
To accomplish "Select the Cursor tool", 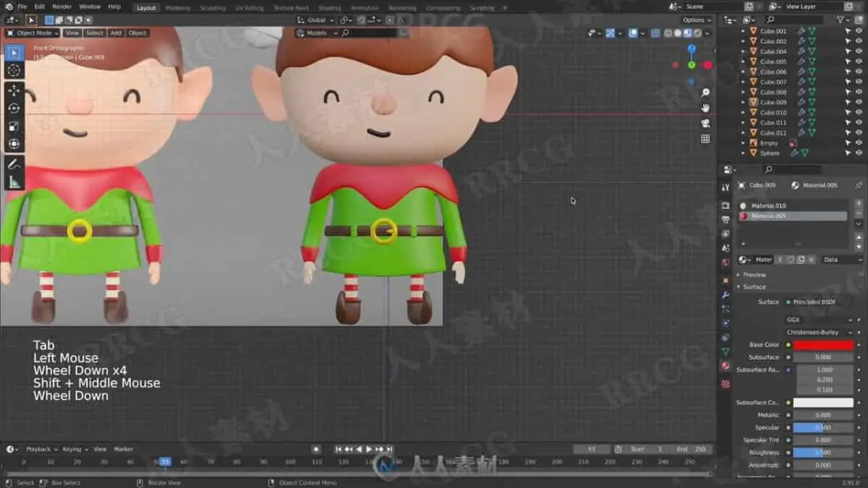I will pyautogui.click(x=14, y=70).
